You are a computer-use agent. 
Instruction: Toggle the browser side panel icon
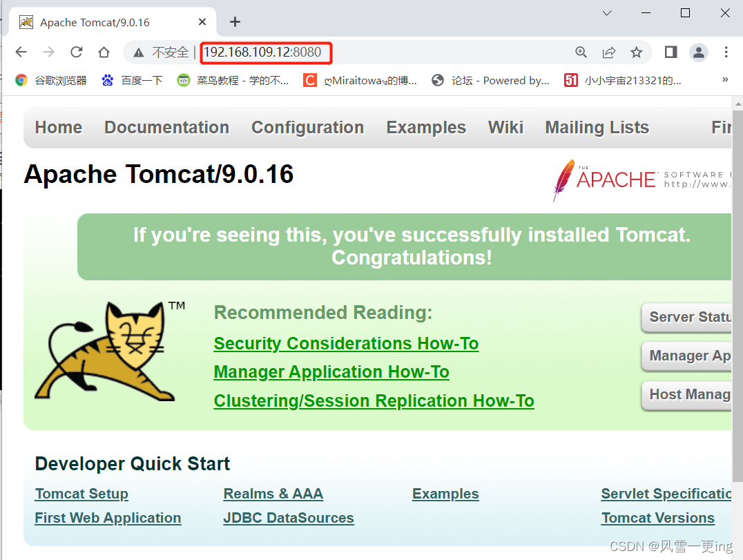(670, 52)
